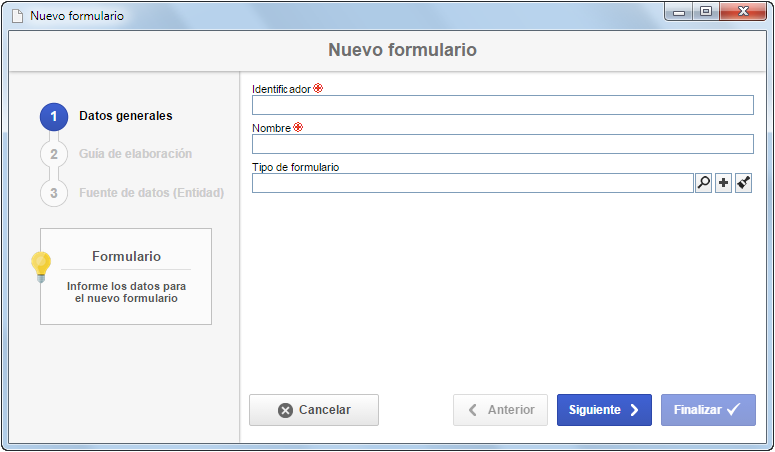This screenshot has width=775, height=452.
Task: Click the brush icon to clear form type
Action: [x=743, y=183]
